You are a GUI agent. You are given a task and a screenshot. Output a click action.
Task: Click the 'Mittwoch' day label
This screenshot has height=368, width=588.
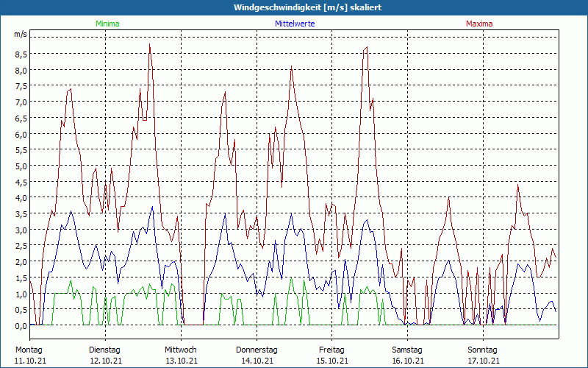180,350
